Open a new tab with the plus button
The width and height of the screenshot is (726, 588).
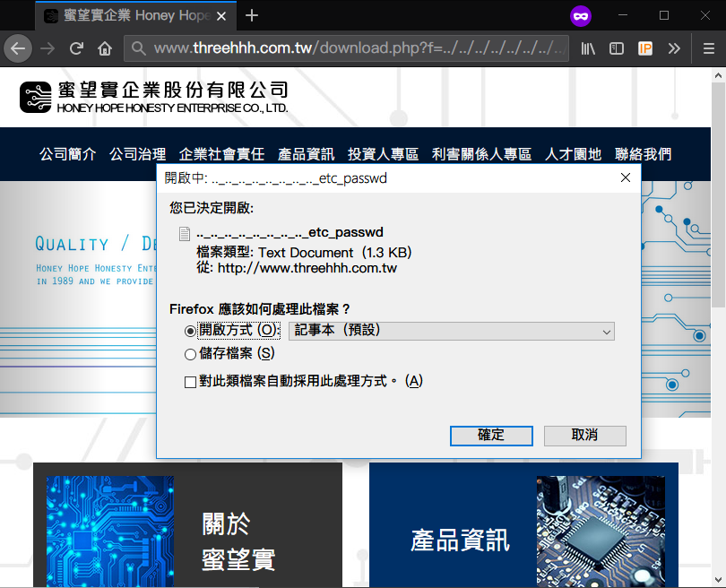click(252, 16)
